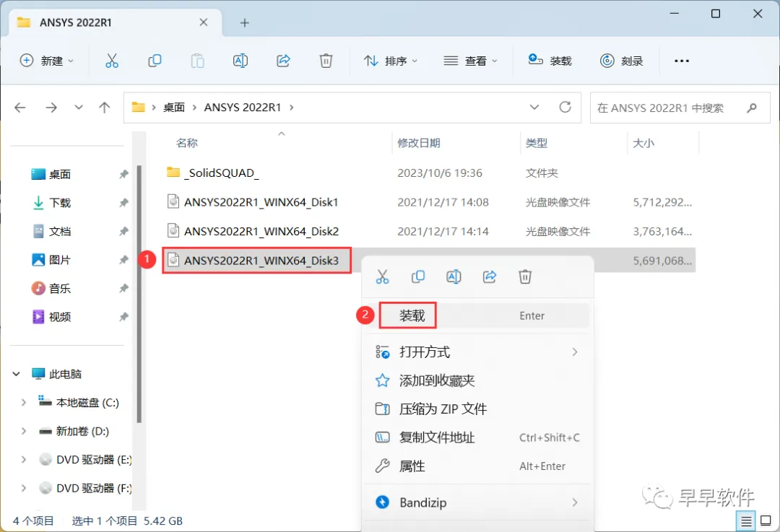Click the Cut scissors icon in the toolbar
Image resolution: width=780 pixels, height=532 pixels.
112,61
